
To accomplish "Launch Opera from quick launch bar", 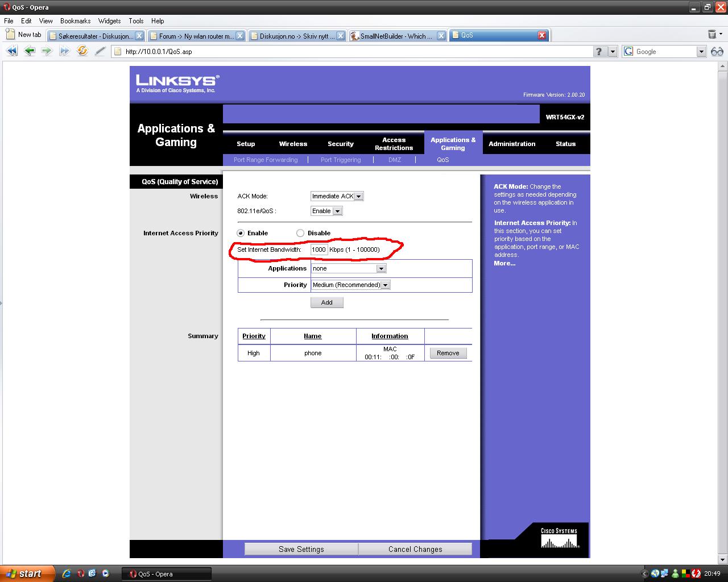I will click(x=81, y=573).
